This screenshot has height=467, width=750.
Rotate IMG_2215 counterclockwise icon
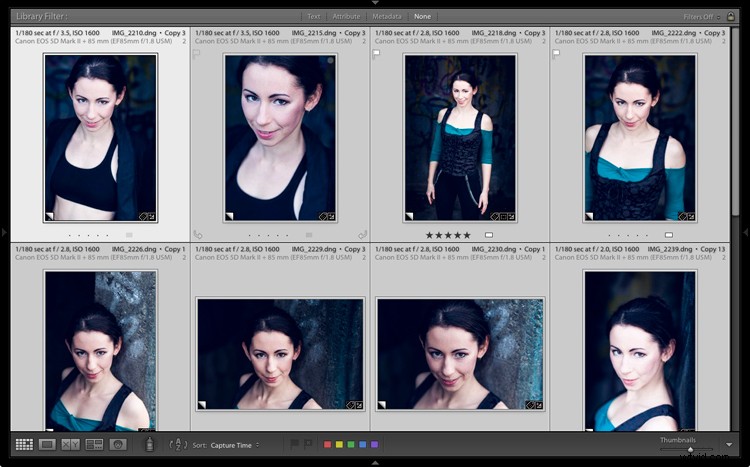[198, 234]
